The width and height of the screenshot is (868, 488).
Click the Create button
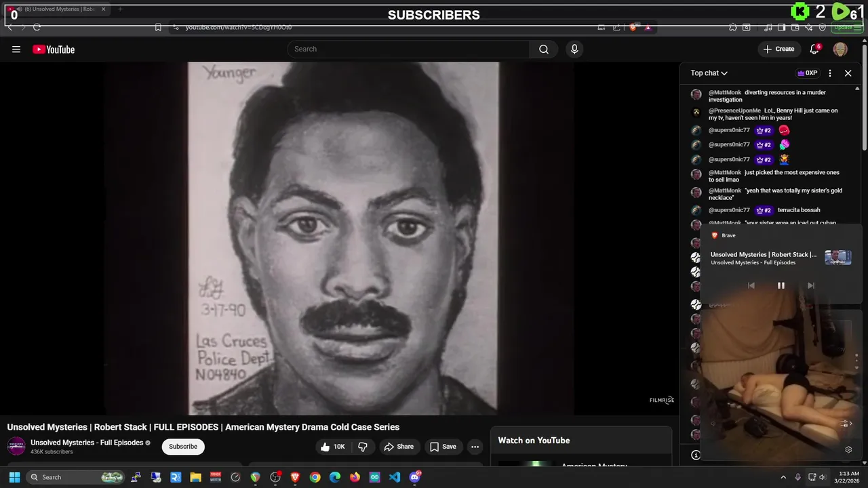coord(778,49)
